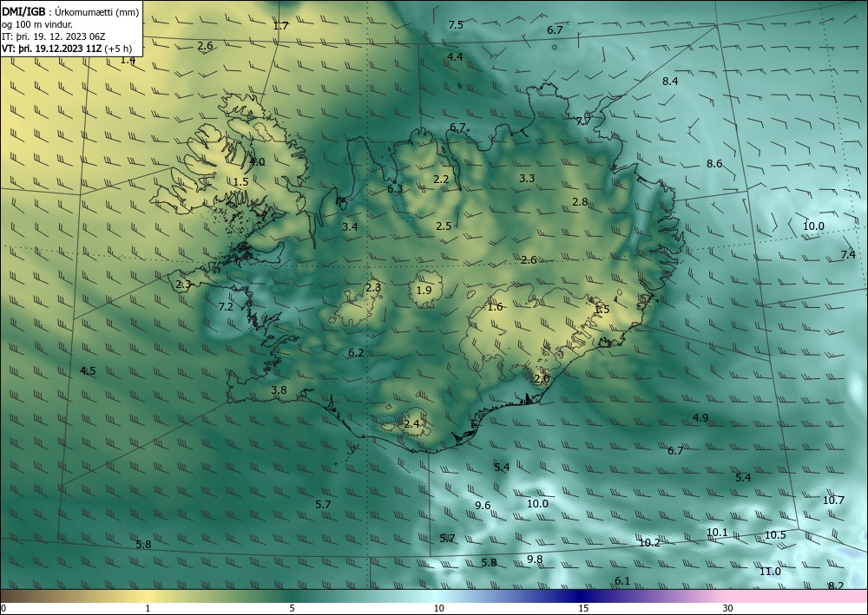Click the 7.4 value on the map
Screen dimensions: 868x615
coord(848,254)
